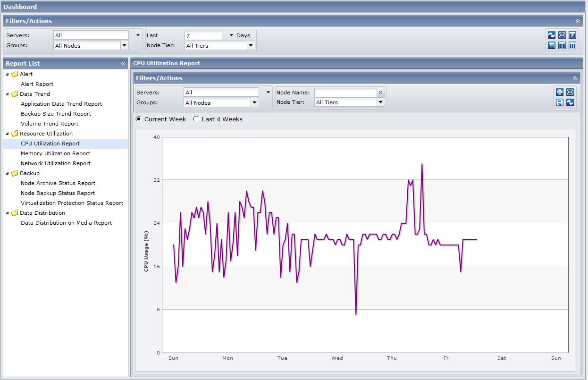
Task: Click the Last days number field
Action: click(x=203, y=35)
